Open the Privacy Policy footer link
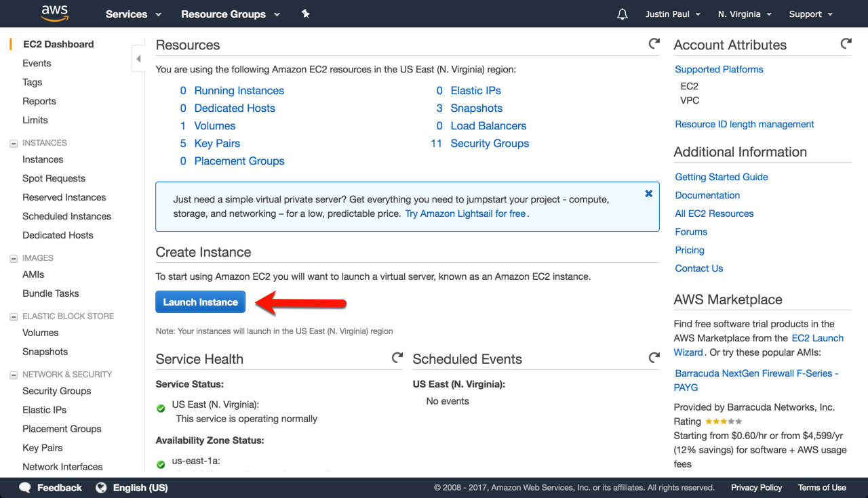The width and height of the screenshot is (868, 498). 757,488
